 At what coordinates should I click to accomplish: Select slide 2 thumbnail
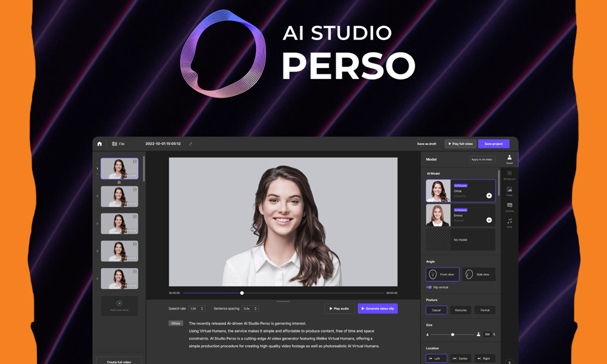[119, 197]
